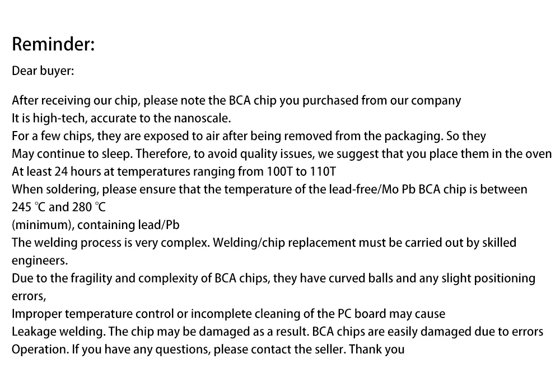Click the 'At least 24 hours' line
Image resolution: width=560 pixels, height=392 pixels.
pyautogui.click(x=174, y=172)
